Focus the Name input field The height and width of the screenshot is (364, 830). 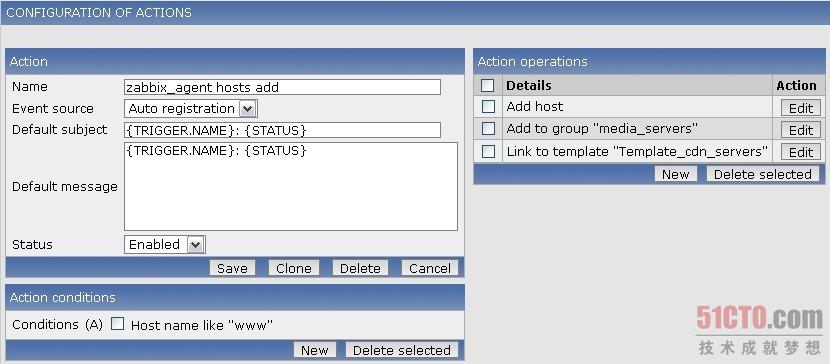pyautogui.click(x=282, y=87)
